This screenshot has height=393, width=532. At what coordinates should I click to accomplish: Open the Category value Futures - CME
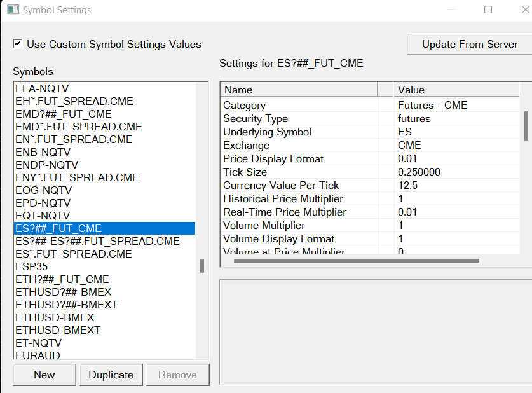click(x=432, y=106)
